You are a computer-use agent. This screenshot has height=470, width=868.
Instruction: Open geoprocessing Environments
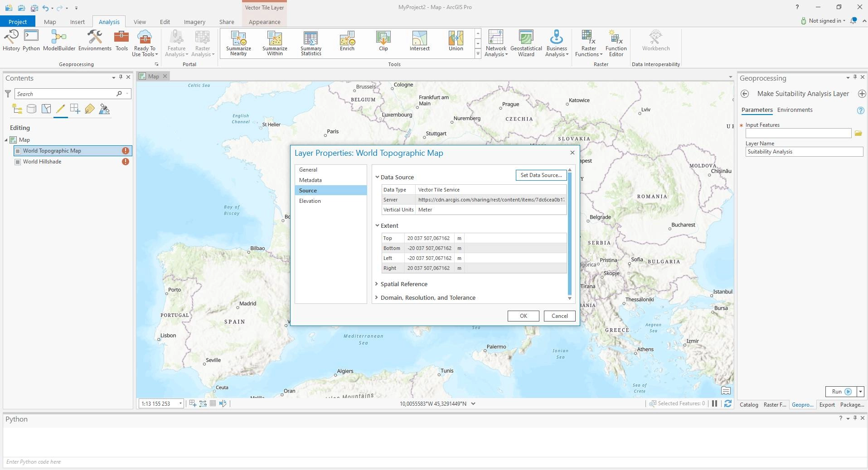[95, 40]
